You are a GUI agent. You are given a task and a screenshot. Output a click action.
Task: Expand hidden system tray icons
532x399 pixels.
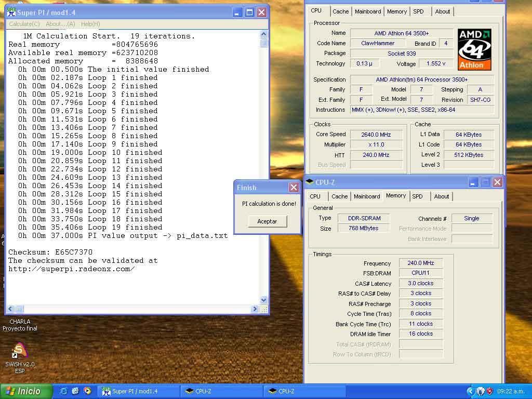coord(470,391)
